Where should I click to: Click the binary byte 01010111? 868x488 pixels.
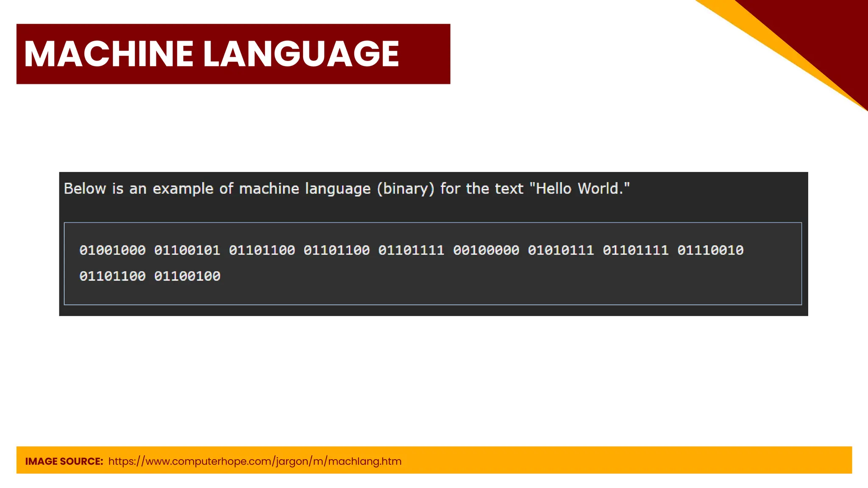561,250
